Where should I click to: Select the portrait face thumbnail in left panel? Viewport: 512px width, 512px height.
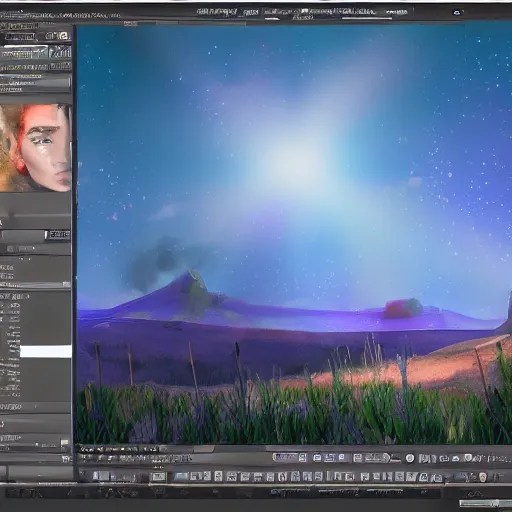[x=35, y=148]
